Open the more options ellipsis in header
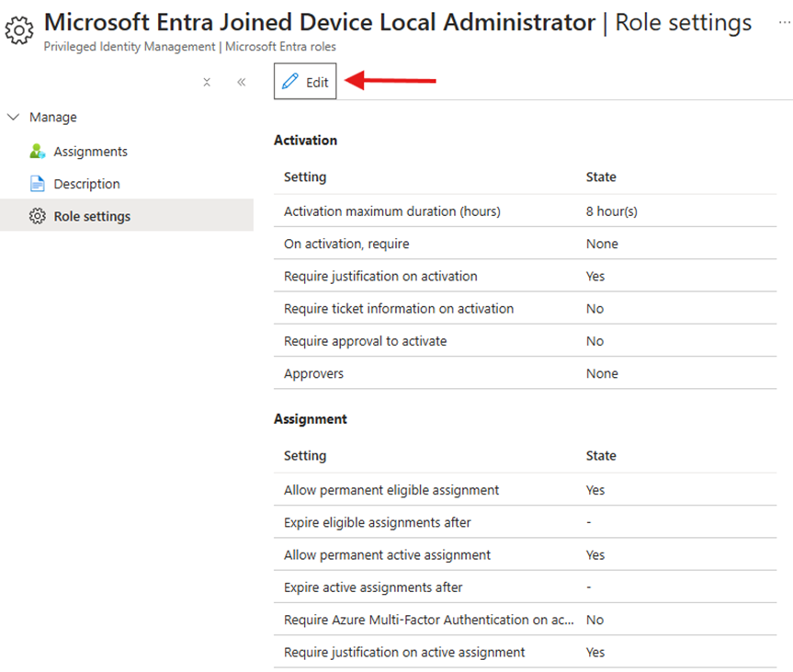 (x=782, y=22)
